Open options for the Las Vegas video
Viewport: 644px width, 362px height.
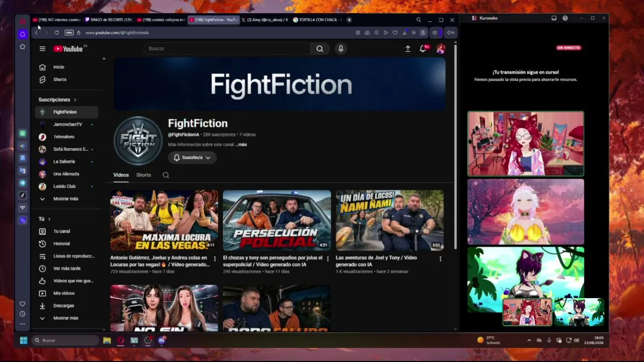215,258
